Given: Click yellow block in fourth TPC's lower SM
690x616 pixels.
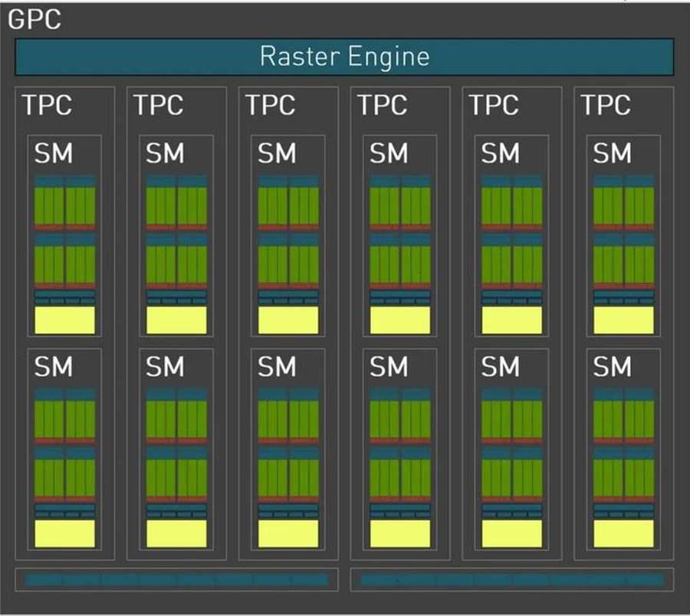Looking at the screenshot, I should pyautogui.click(x=400, y=533).
